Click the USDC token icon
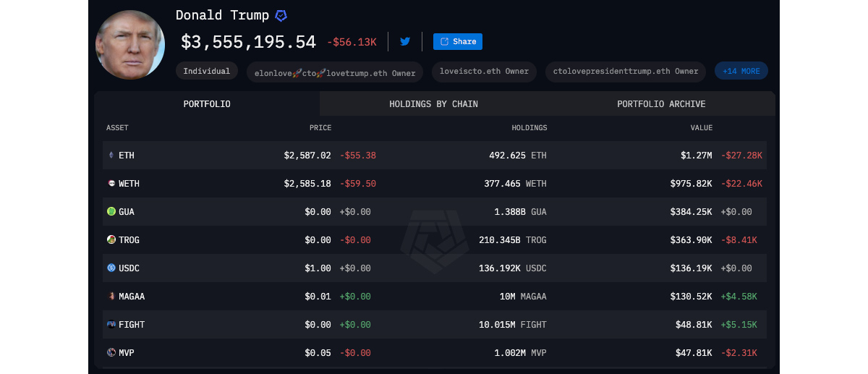868x374 pixels. coord(111,268)
